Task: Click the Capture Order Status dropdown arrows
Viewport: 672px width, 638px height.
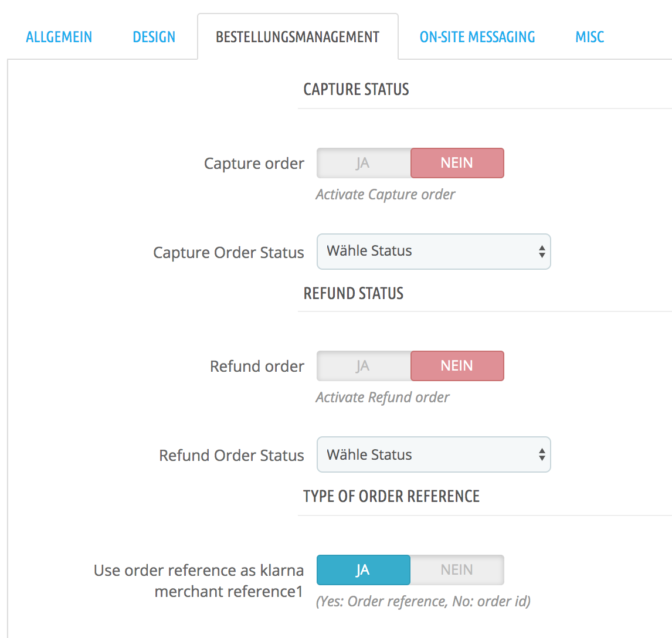Action: tap(542, 252)
